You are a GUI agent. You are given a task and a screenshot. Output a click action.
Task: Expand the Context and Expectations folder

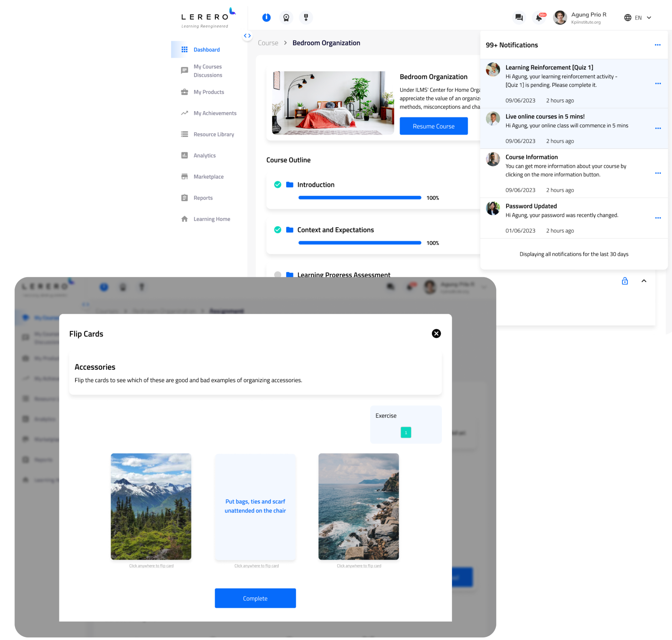[289, 230]
